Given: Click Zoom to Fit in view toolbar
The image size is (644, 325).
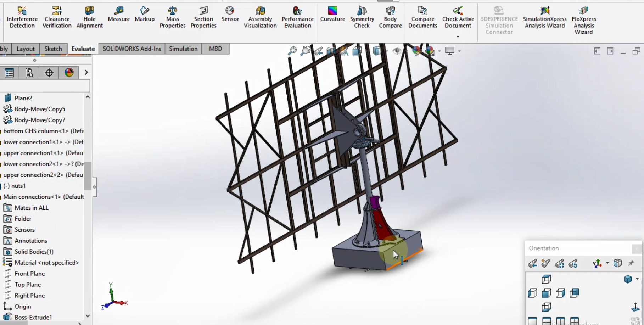Looking at the screenshot, I should [292, 51].
